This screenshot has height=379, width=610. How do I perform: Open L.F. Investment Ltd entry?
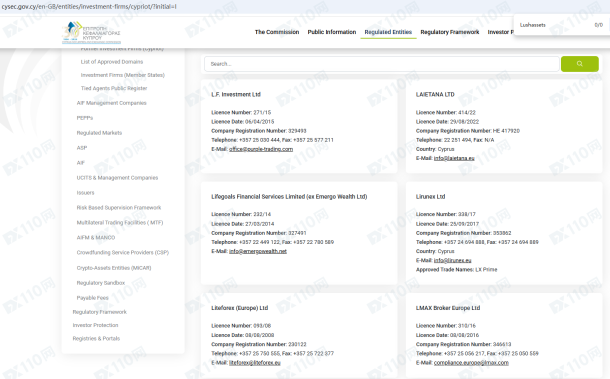pos(236,95)
